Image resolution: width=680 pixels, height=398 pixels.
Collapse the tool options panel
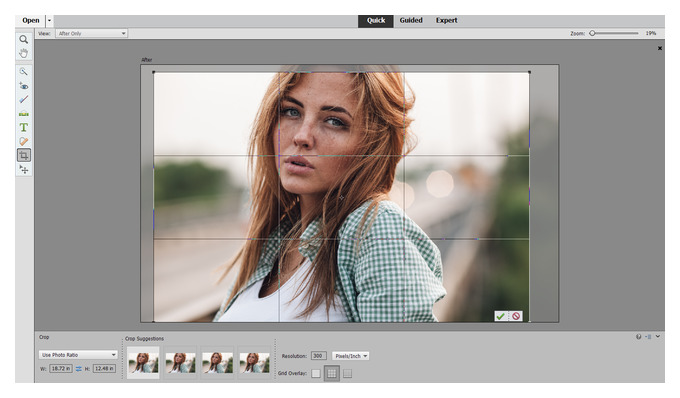pos(658,336)
